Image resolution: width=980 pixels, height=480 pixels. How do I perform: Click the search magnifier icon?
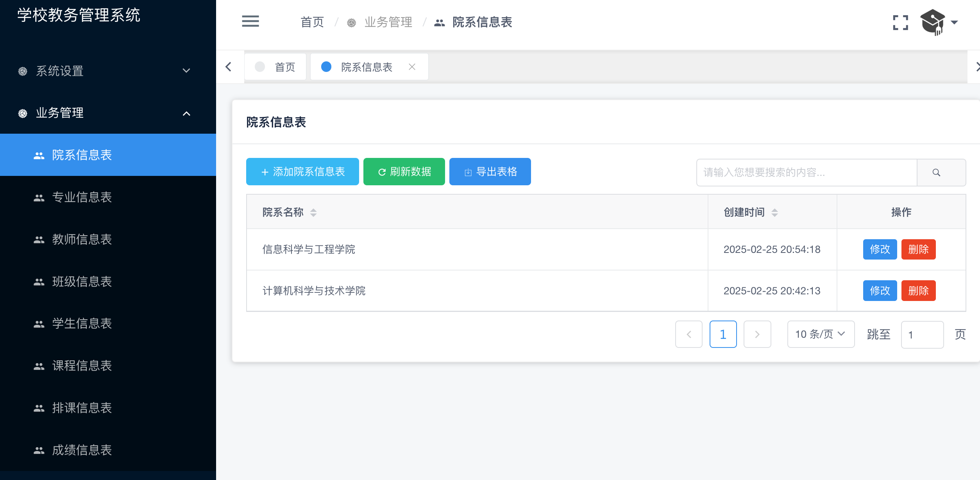tap(937, 172)
